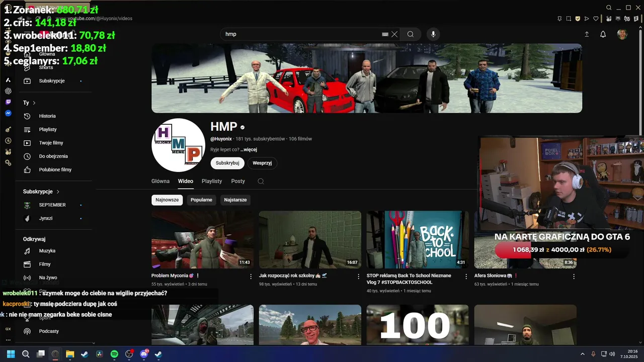Click the Opera send flow arrow icon
Screen dimensions: 644x362
(x=587, y=19)
